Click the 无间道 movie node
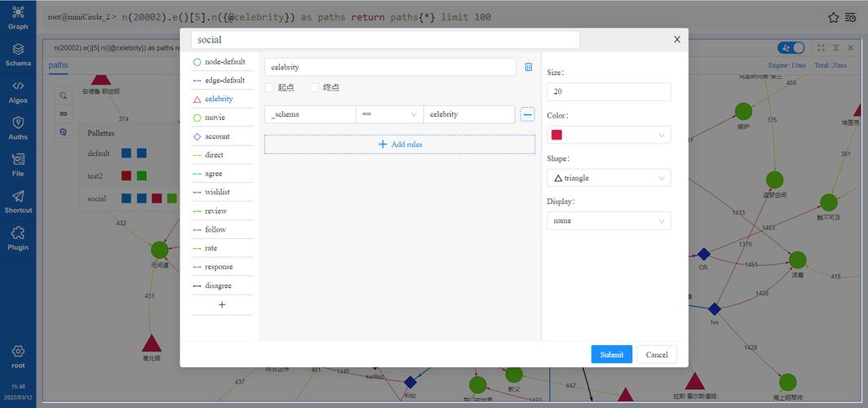This screenshot has height=408, width=868. tap(159, 250)
